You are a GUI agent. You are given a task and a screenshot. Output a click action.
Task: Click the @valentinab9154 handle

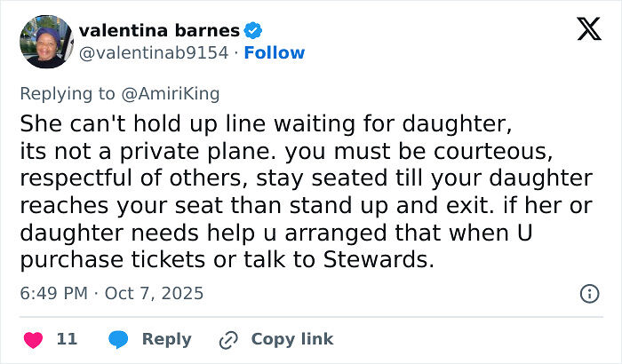tap(154, 52)
